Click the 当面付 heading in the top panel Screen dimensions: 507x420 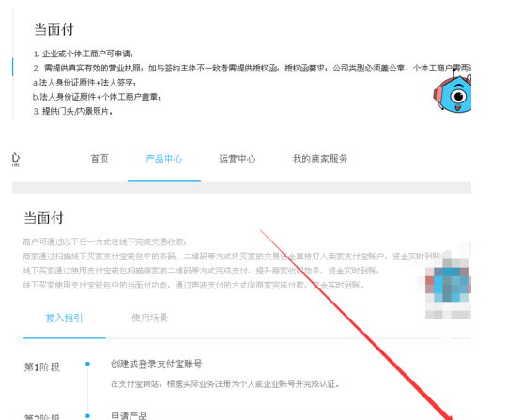point(54,30)
